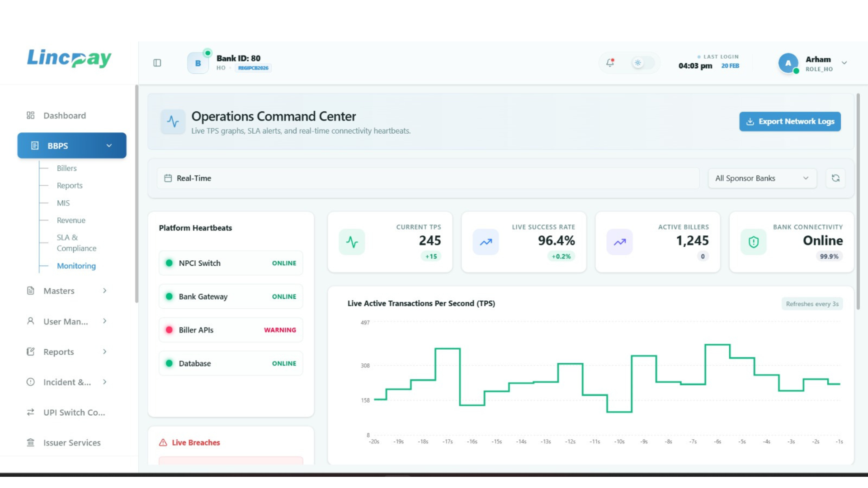Screen dimensions: 868x488
Task: Click Export Network Logs button
Action: 789,122
